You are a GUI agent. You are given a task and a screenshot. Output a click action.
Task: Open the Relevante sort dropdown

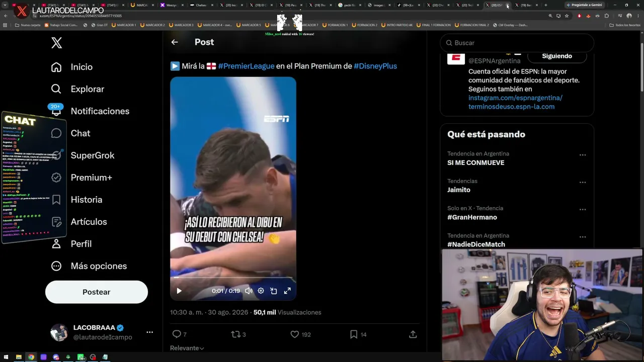pos(187,348)
